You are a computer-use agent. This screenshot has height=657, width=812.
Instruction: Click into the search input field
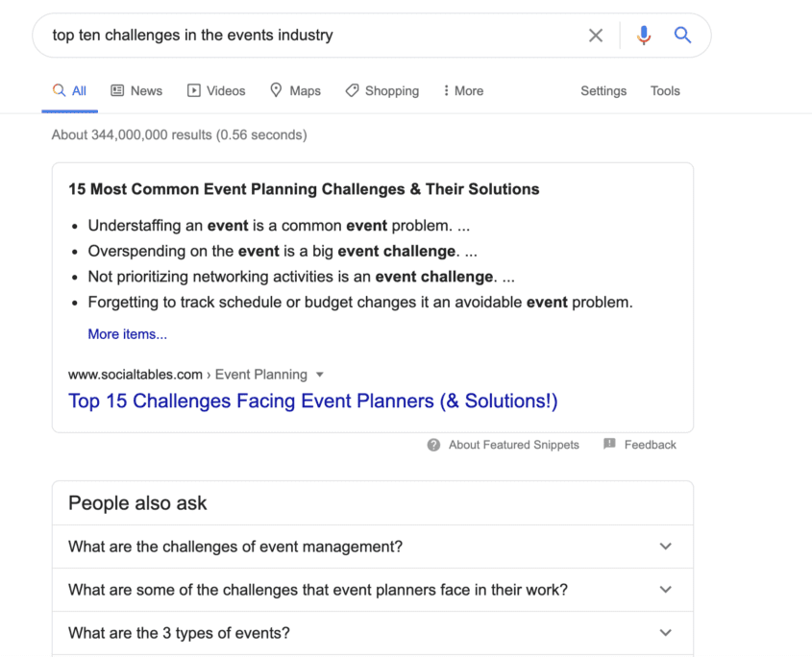[308, 36]
